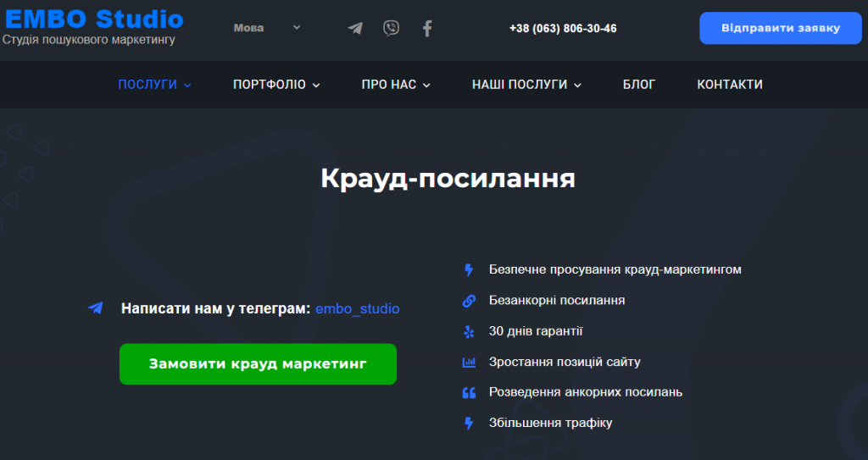Open the Facebook icon in header
This screenshot has height=460, width=868.
coord(427,28)
